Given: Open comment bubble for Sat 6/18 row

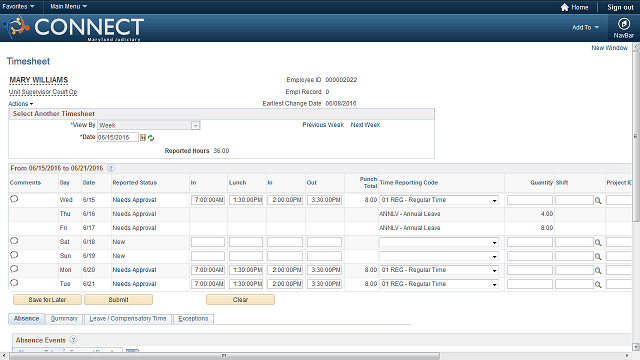Looking at the screenshot, I should [x=14, y=241].
